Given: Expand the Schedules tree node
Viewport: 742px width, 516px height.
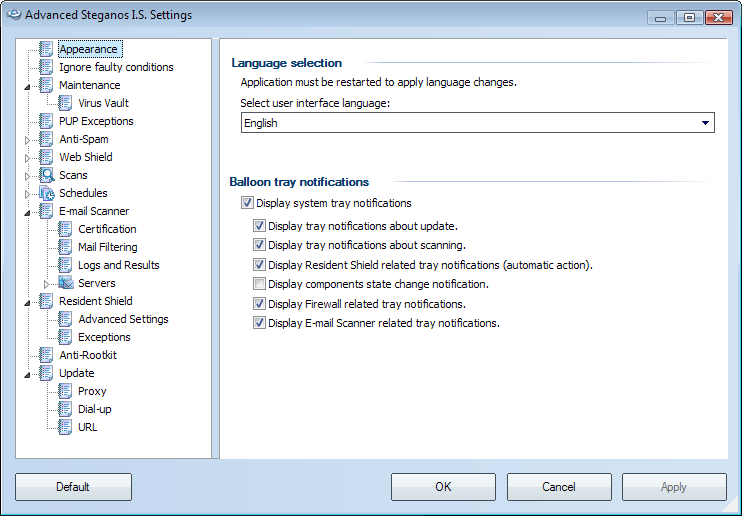Looking at the screenshot, I should tap(27, 194).
